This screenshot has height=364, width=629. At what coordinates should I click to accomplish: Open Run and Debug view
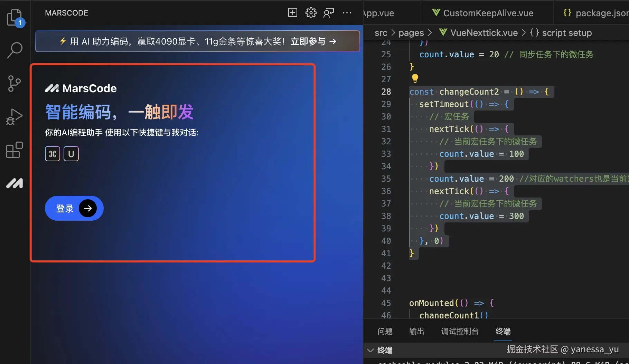tap(15, 117)
